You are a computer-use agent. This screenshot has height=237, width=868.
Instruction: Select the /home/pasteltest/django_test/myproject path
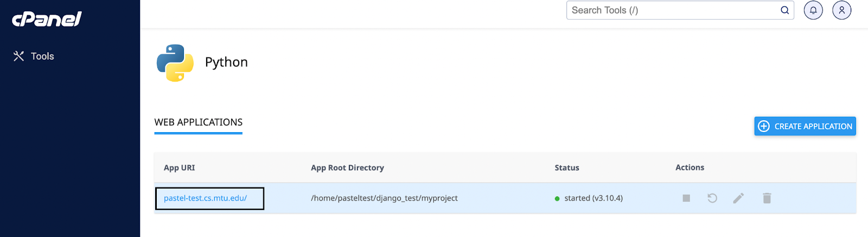pyautogui.click(x=384, y=198)
